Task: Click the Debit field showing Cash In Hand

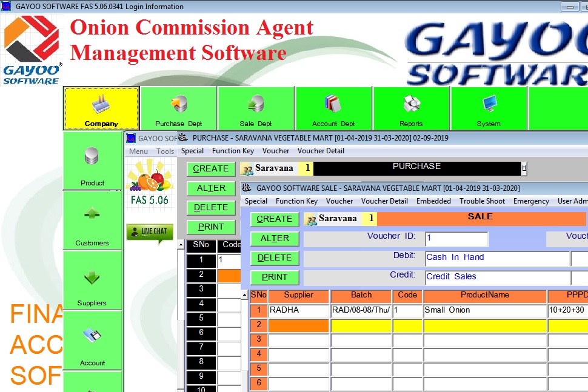Action: (x=497, y=258)
